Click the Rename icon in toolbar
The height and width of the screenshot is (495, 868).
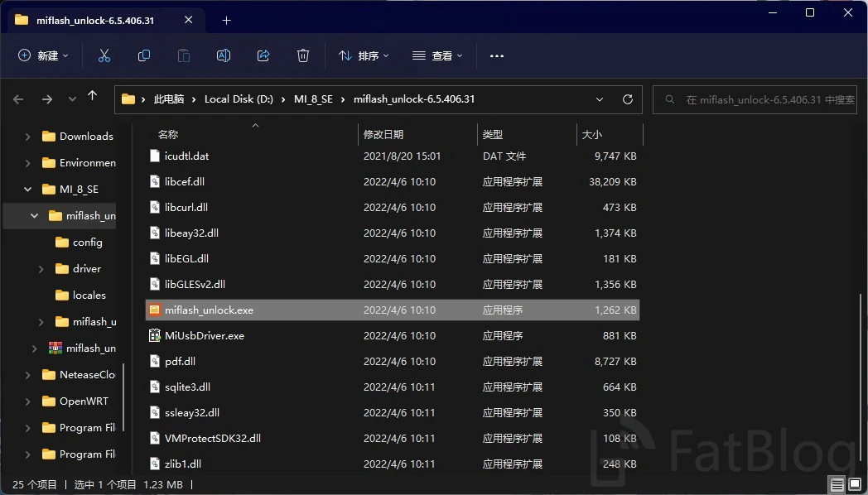(x=224, y=55)
